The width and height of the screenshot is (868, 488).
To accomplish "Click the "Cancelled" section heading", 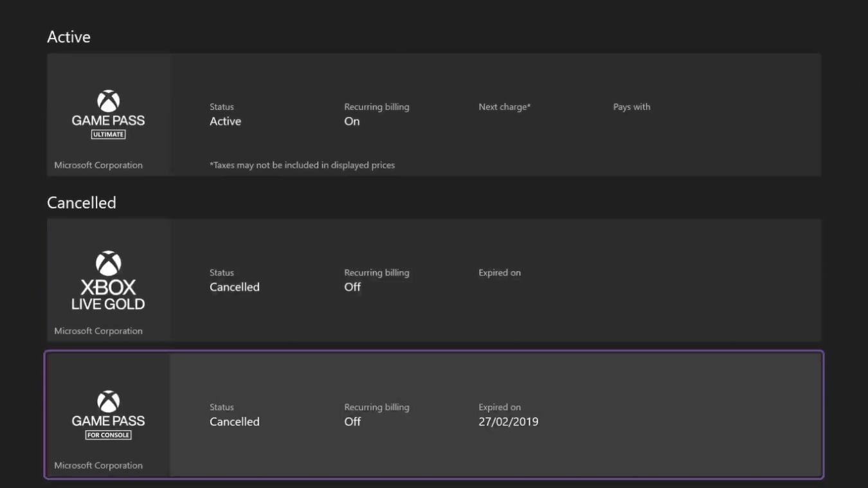I will pos(82,203).
